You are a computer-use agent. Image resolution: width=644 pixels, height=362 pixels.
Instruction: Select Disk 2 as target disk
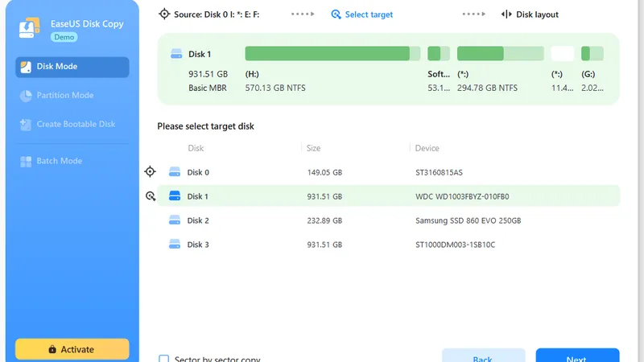389,220
